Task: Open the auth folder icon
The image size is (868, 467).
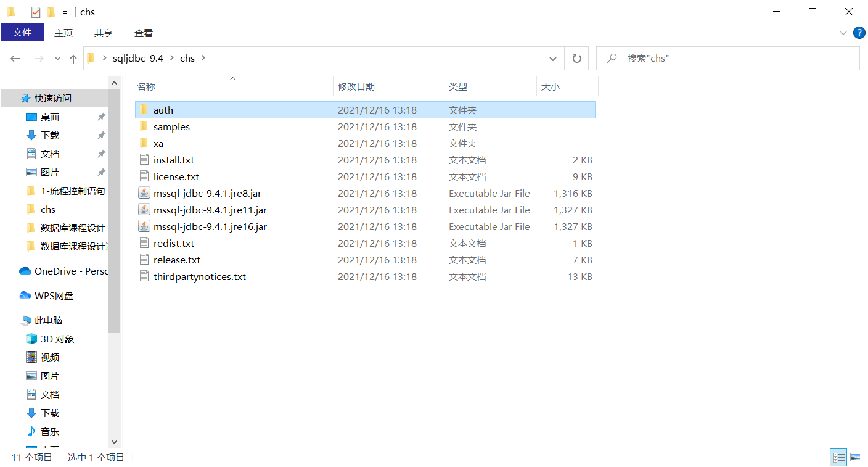Action: (x=144, y=110)
